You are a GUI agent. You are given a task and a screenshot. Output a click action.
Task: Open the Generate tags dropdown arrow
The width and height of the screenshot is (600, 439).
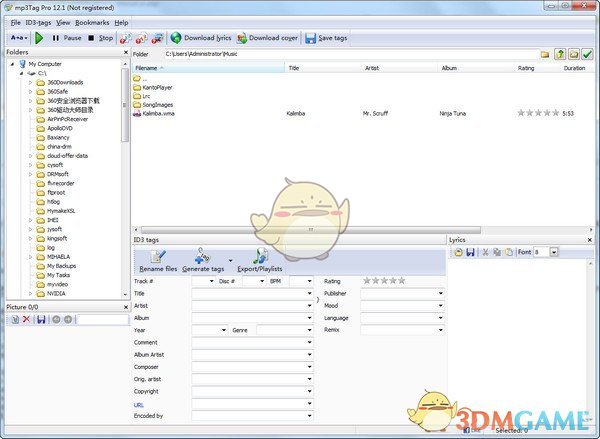(230, 261)
